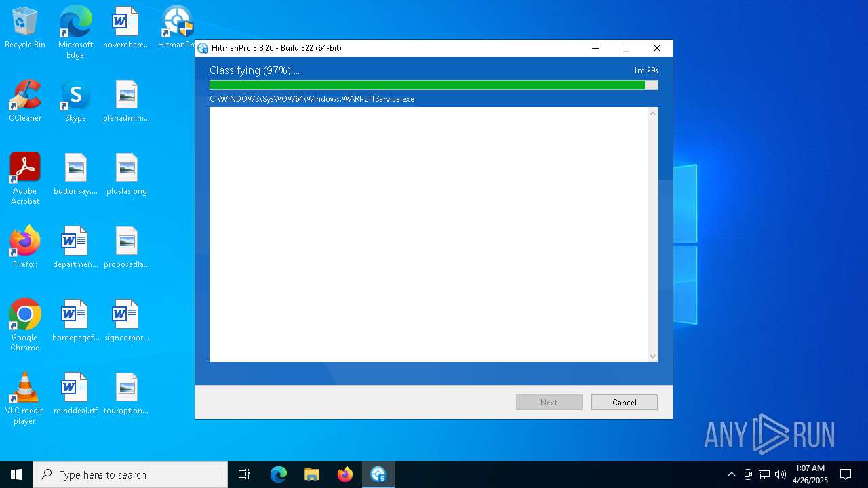Close the HitmanPro window

(x=656, y=48)
